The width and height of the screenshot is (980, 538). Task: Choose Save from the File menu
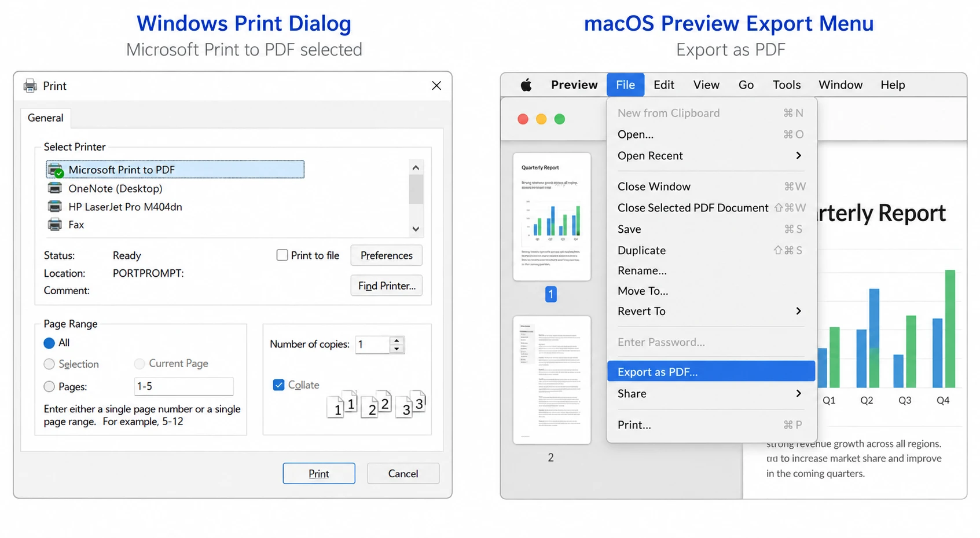[x=711, y=229]
